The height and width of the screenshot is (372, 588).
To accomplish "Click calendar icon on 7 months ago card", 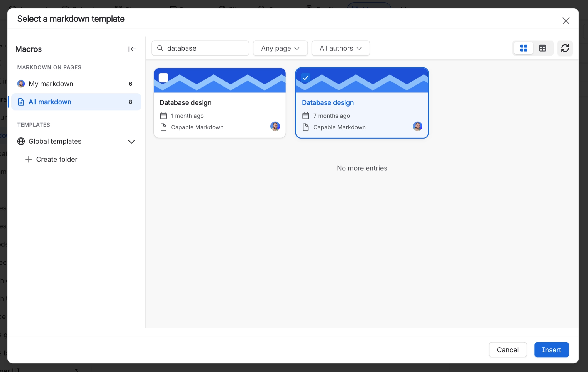I will coord(306,116).
